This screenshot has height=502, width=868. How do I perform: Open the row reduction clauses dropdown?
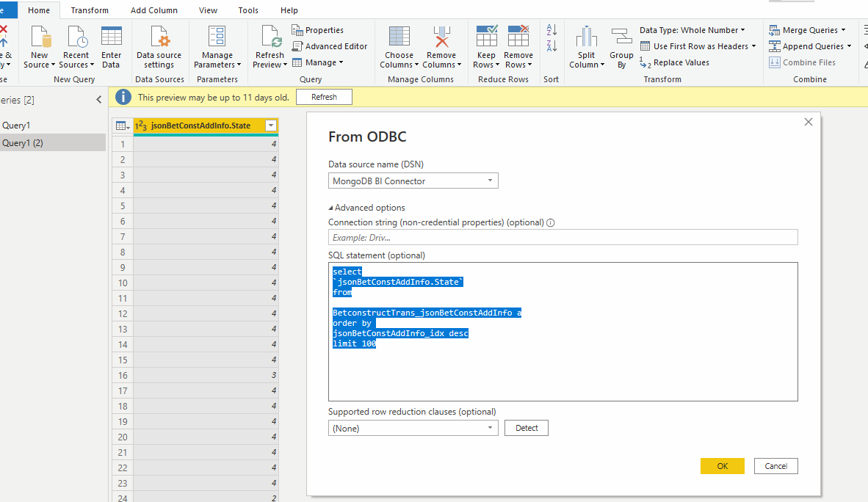[x=413, y=429]
